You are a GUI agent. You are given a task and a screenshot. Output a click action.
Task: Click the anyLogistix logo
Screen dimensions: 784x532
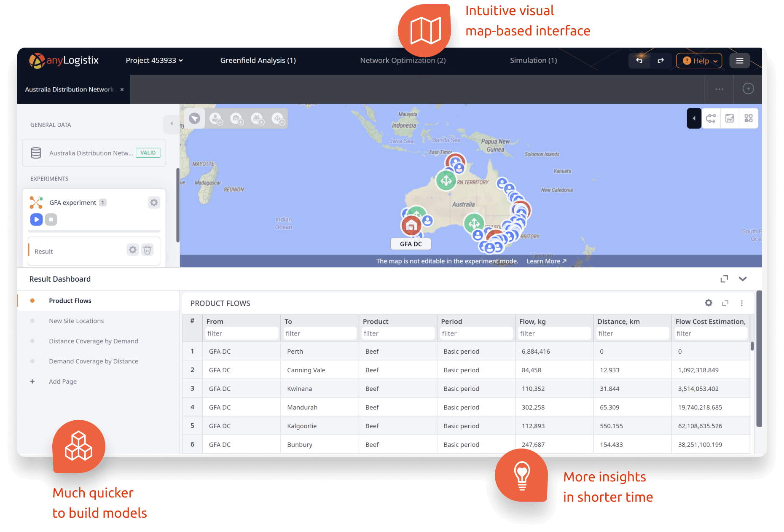click(x=64, y=60)
